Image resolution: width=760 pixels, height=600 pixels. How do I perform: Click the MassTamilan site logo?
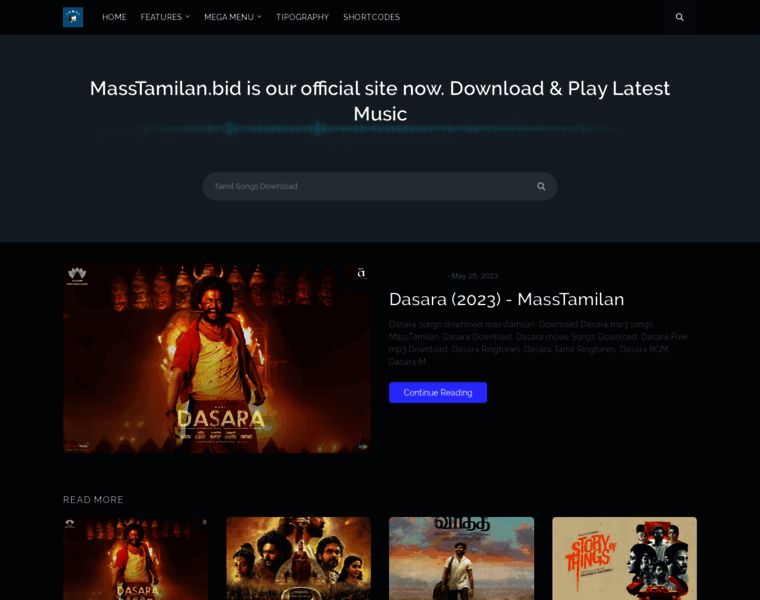coord(73,17)
